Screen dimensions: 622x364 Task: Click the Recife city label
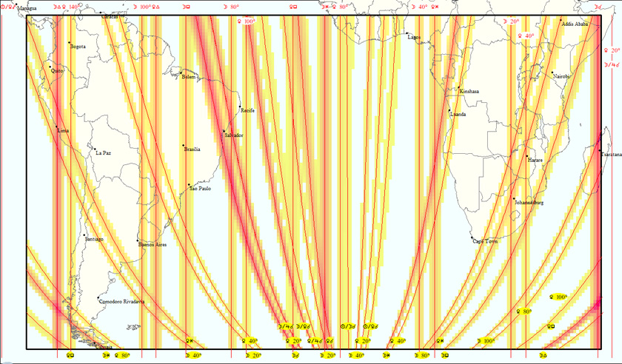(x=247, y=110)
